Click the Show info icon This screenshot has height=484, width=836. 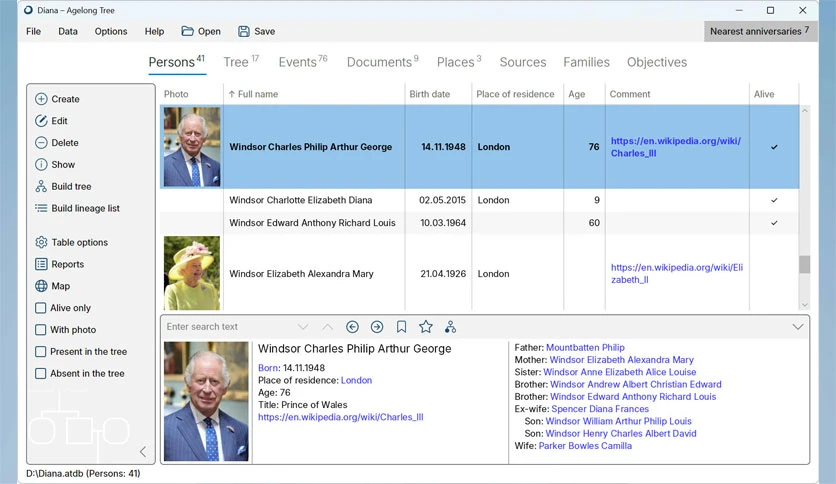(x=41, y=165)
